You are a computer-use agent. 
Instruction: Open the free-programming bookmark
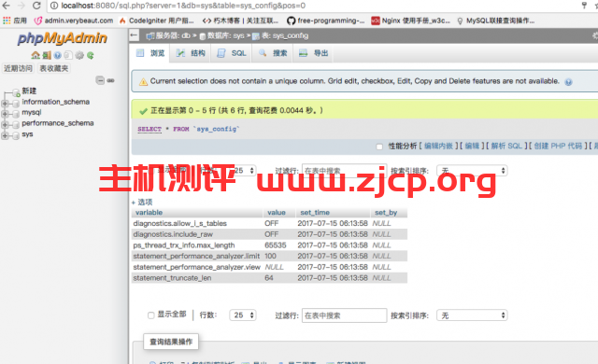326,21
